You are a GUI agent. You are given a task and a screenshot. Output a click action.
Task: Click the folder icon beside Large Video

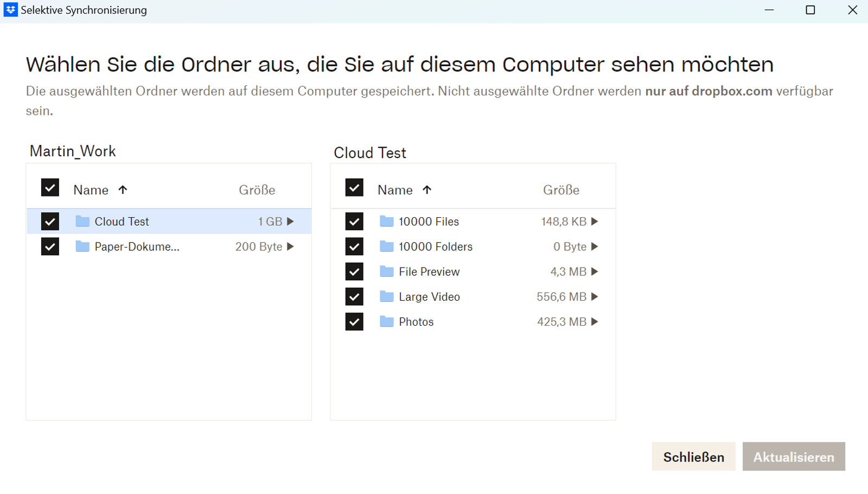(x=386, y=296)
